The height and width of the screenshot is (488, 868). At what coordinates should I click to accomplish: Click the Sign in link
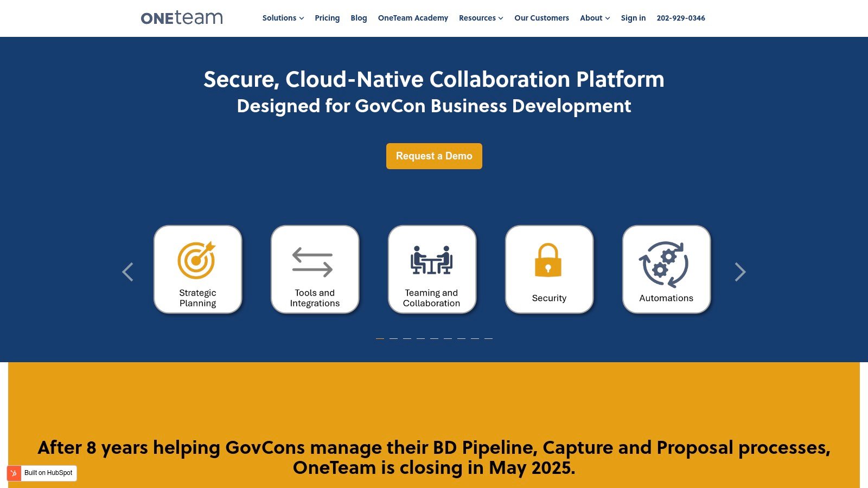(633, 18)
